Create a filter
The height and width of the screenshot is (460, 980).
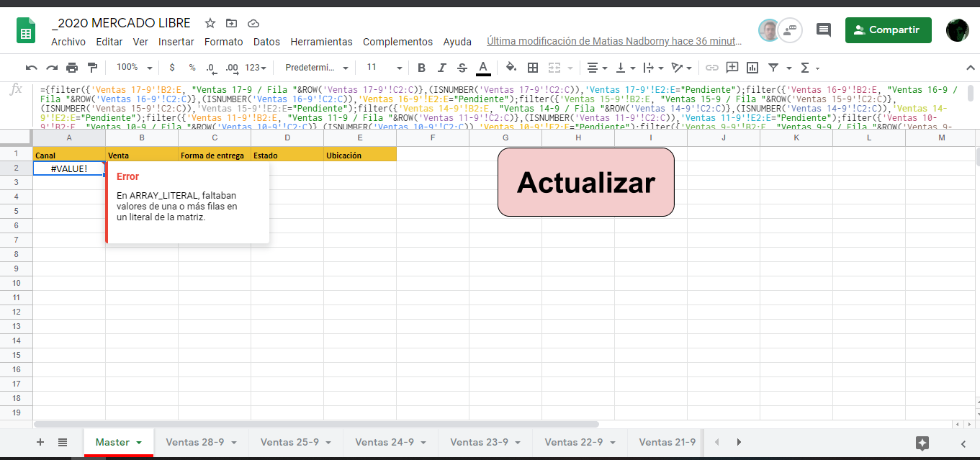(x=773, y=68)
